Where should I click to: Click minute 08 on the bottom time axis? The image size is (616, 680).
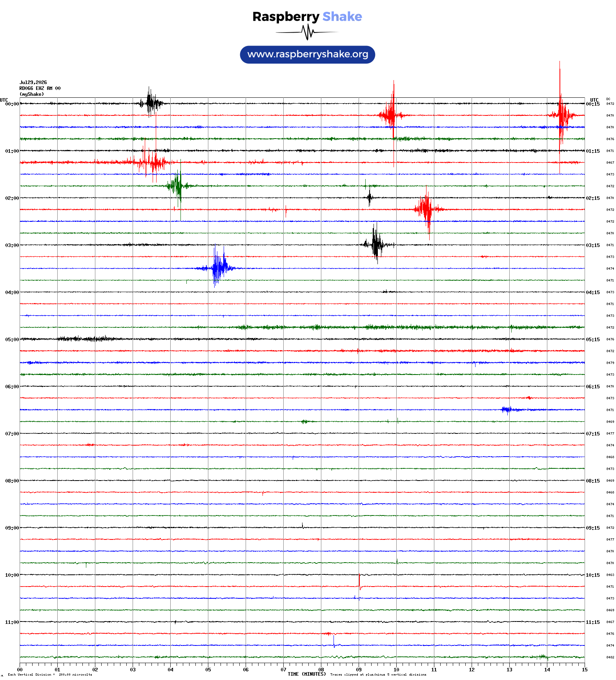321,670
